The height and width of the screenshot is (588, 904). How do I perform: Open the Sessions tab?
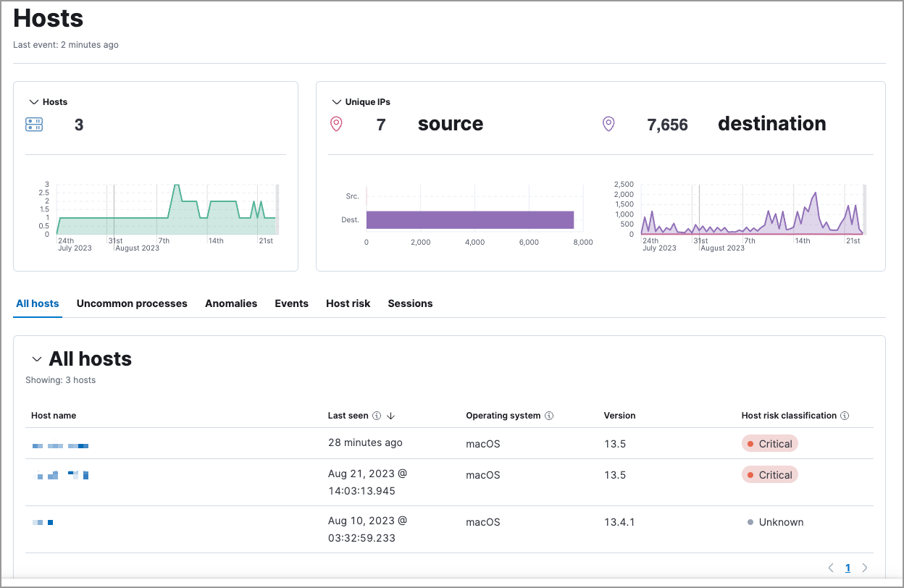coord(410,303)
